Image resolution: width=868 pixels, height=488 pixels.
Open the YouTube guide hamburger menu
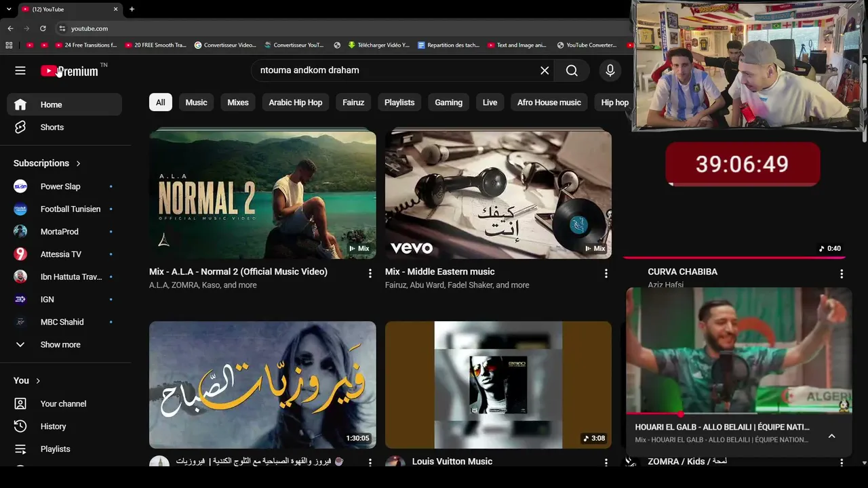tap(20, 70)
